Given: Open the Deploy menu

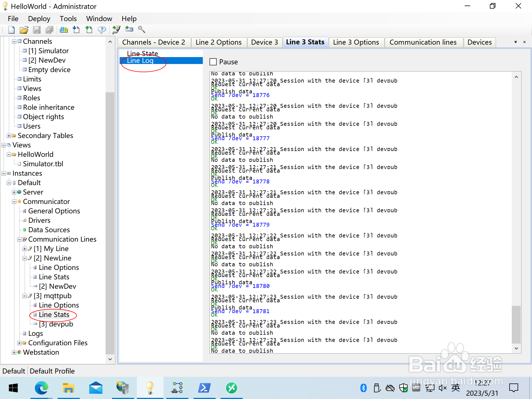Looking at the screenshot, I should [x=39, y=19].
